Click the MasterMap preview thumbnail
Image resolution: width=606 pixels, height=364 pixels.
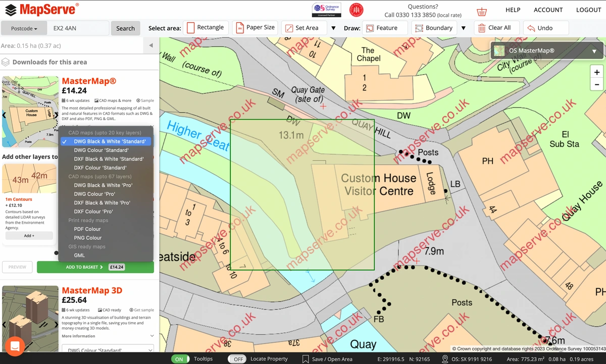pyautogui.click(x=30, y=112)
